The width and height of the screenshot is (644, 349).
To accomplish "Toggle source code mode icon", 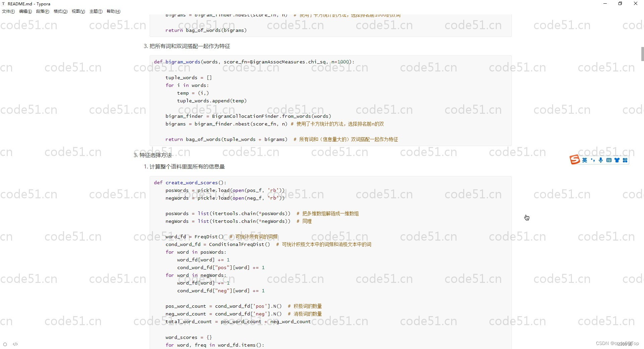I will click(x=15, y=344).
